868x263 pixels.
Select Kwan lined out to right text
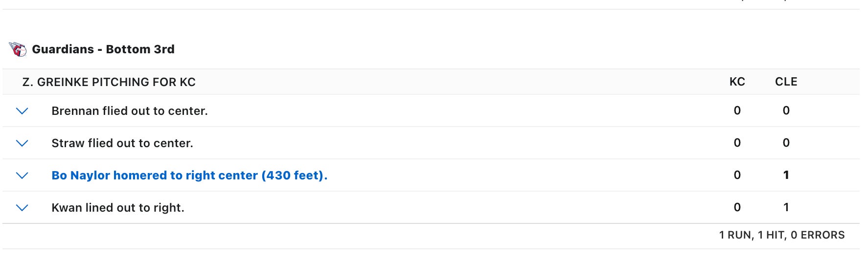[118, 208]
